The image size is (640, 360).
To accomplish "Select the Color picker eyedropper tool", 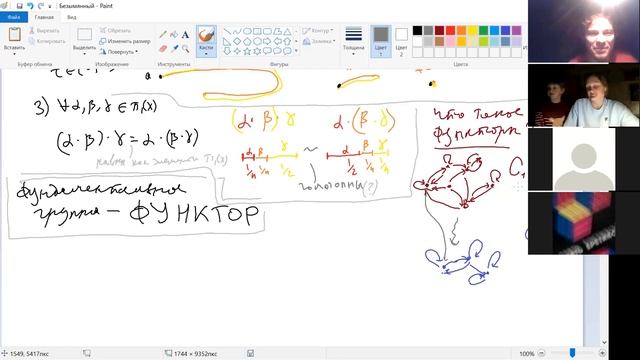I will pos(174,49).
